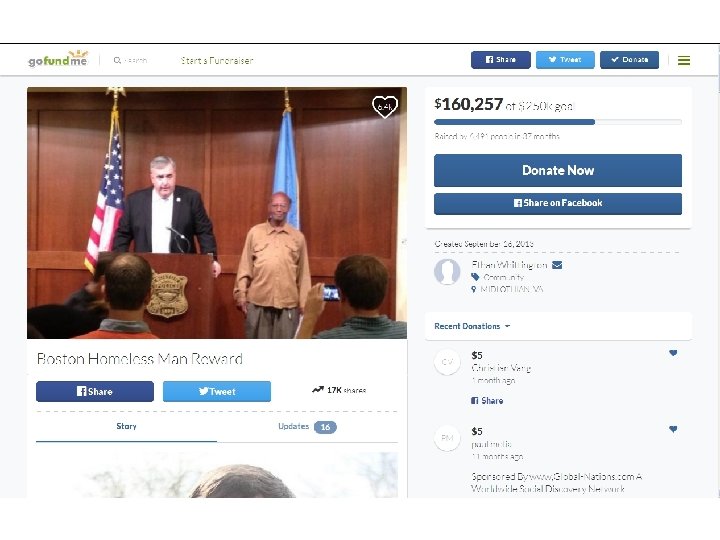Click the envelope icon beside organizer name

pyautogui.click(x=557, y=265)
